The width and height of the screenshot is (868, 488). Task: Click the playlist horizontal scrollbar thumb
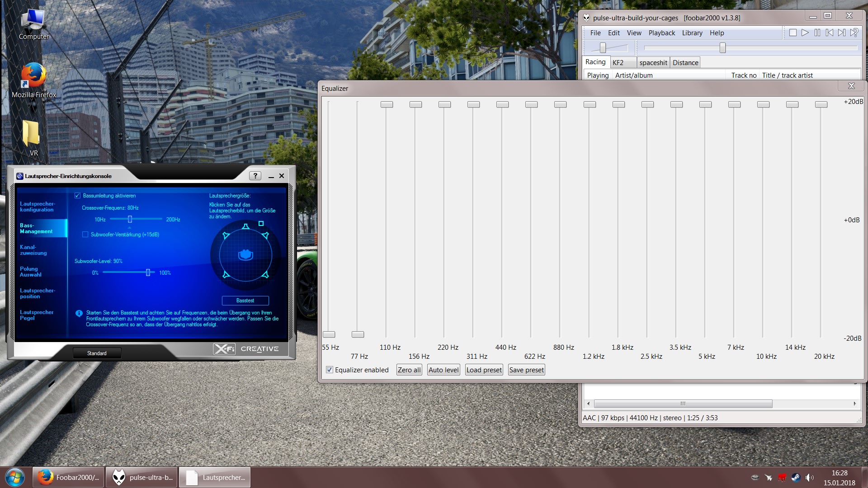(x=683, y=404)
